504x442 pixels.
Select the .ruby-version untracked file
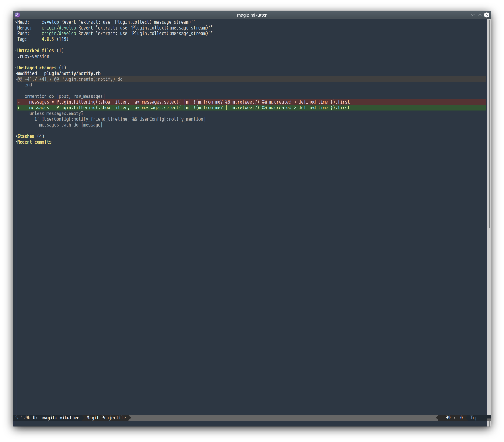33,56
